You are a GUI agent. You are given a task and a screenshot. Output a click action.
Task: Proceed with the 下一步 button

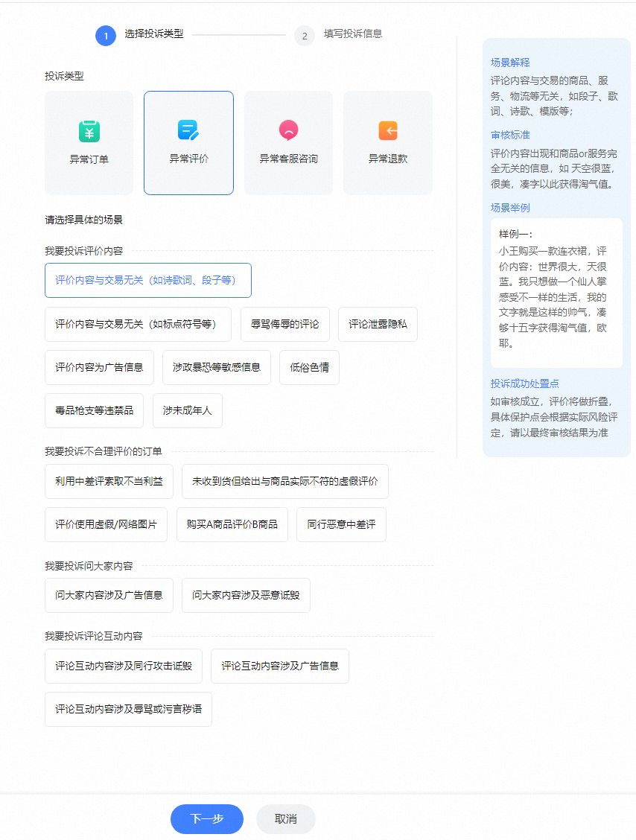pos(207,818)
